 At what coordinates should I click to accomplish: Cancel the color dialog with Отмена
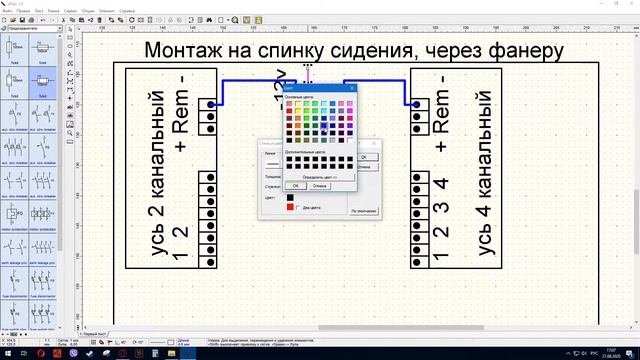click(320, 186)
